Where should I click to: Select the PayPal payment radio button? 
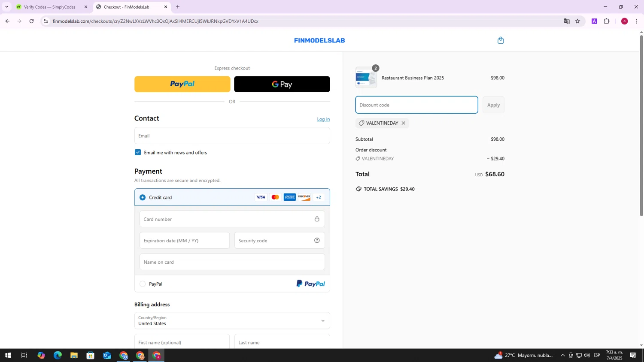tap(143, 284)
